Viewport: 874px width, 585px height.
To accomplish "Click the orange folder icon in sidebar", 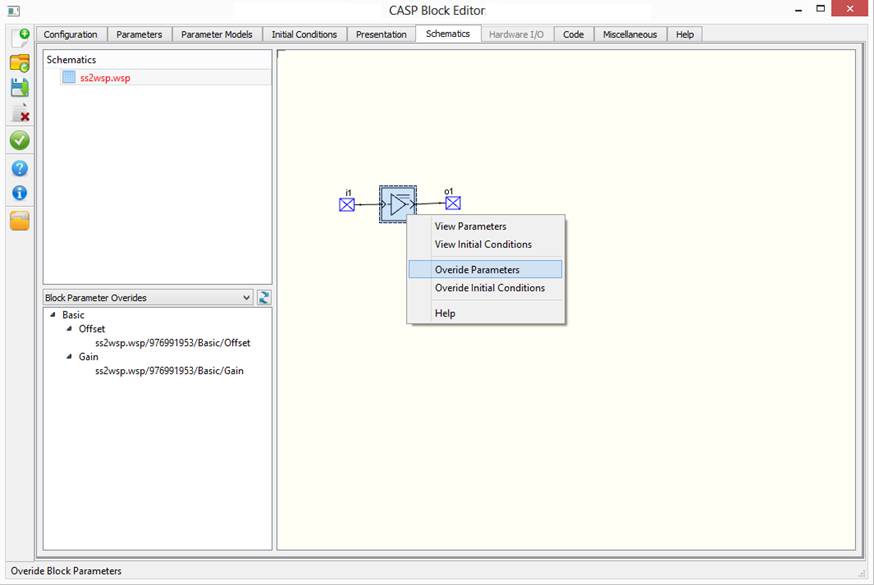I will coord(19,220).
